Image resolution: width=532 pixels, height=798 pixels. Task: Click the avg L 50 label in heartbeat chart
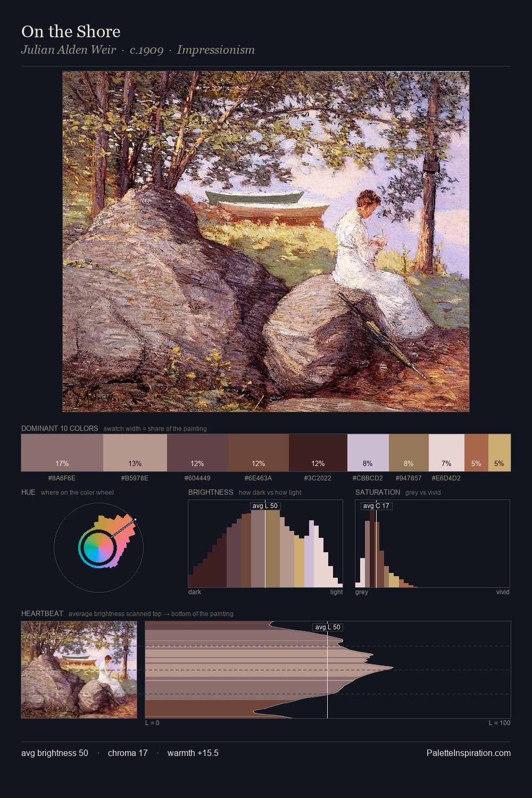(x=328, y=627)
